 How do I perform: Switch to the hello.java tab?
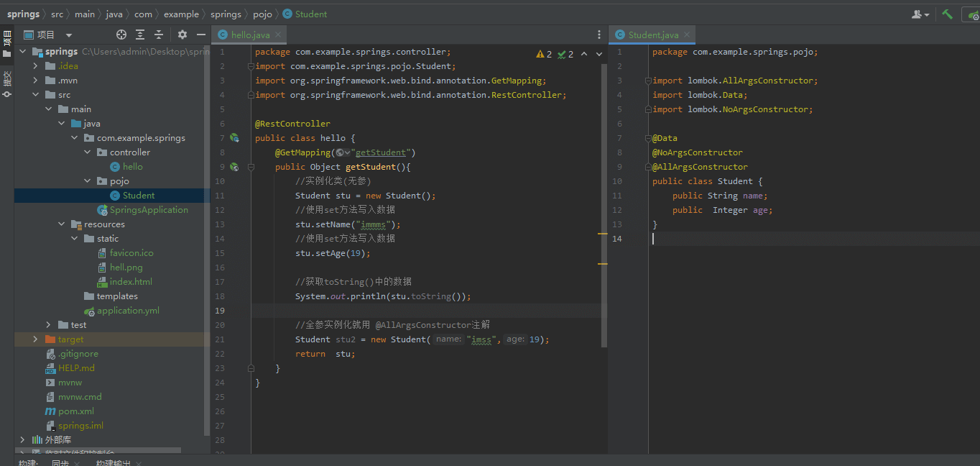tap(250, 35)
